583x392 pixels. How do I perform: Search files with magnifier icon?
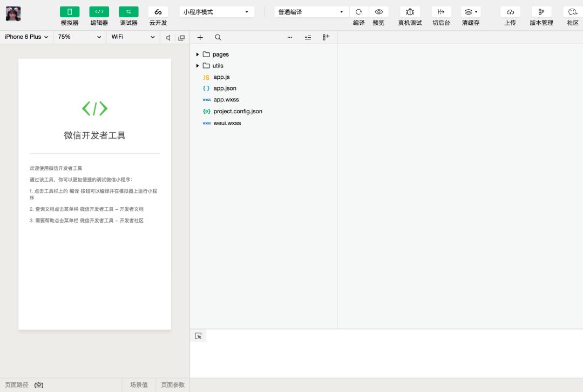pyautogui.click(x=218, y=37)
